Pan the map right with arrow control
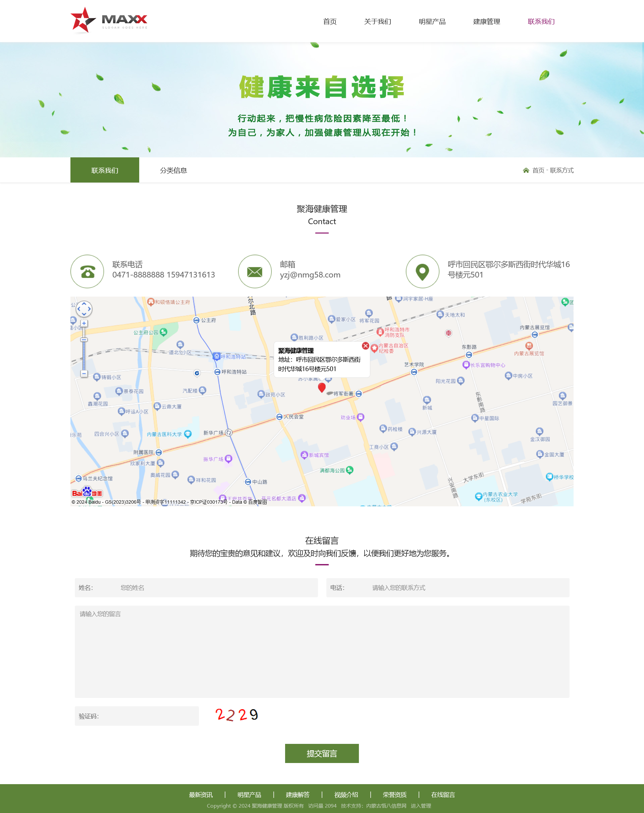The image size is (644, 813). [x=89, y=309]
